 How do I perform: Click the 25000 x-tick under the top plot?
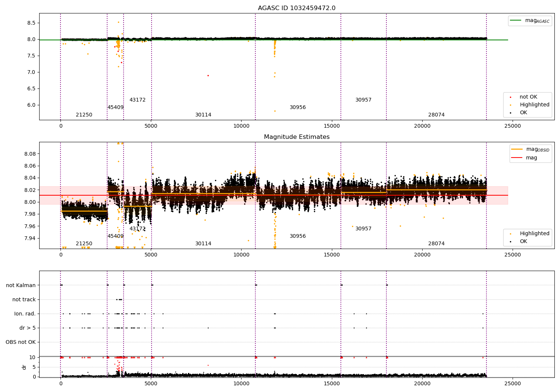point(512,126)
